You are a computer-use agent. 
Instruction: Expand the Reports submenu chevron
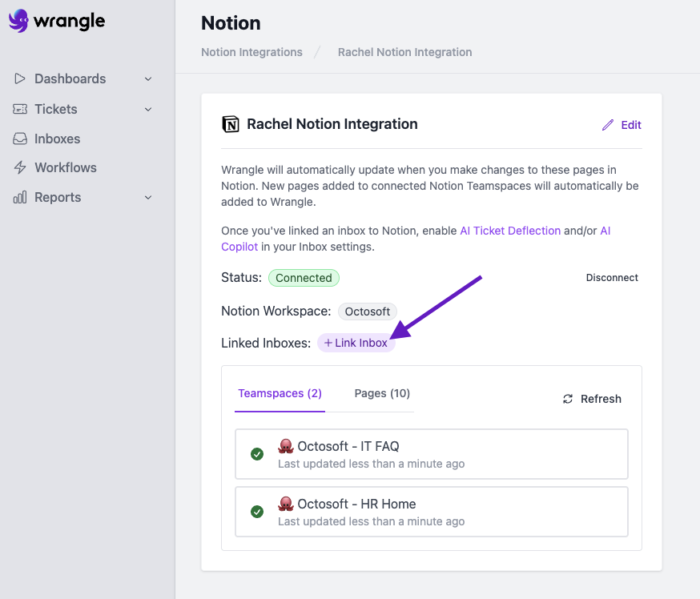click(x=148, y=198)
